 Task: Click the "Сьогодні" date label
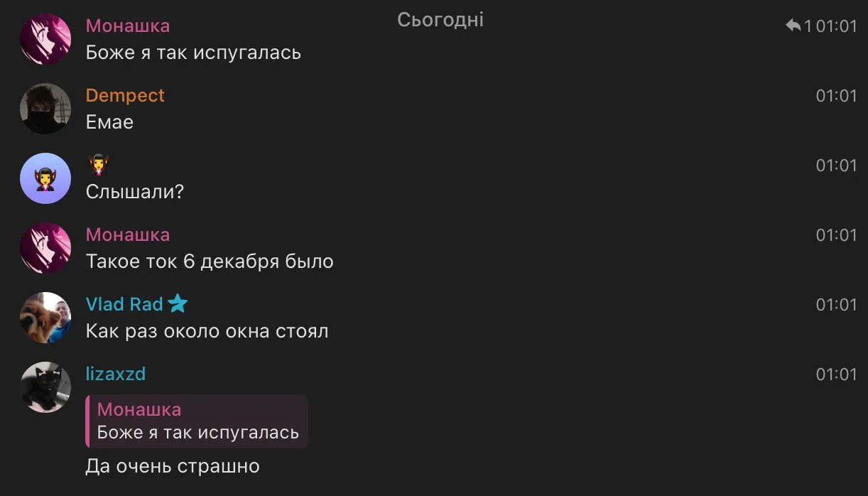440,19
